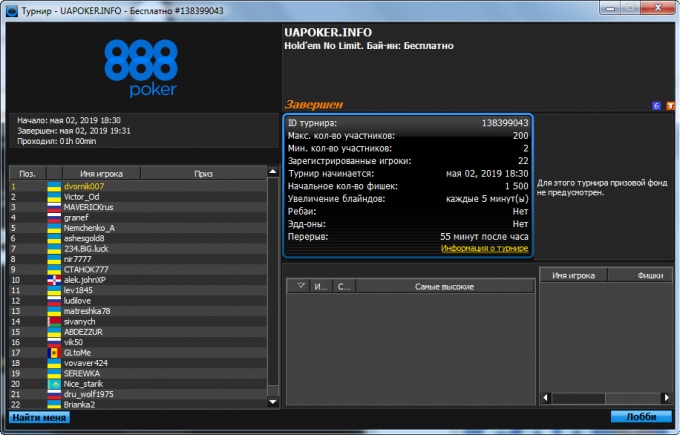Click the 'ID турнира' row
The height and width of the screenshot is (435, 680).
click(408, 123)
